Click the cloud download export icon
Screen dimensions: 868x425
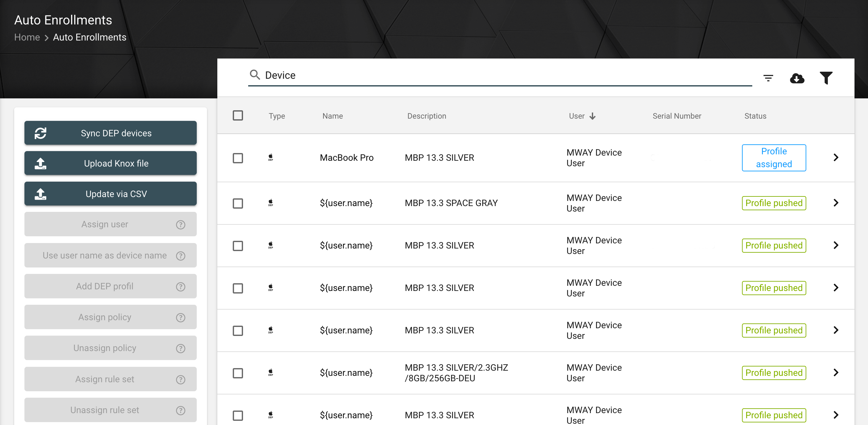[x=797, y=78]
